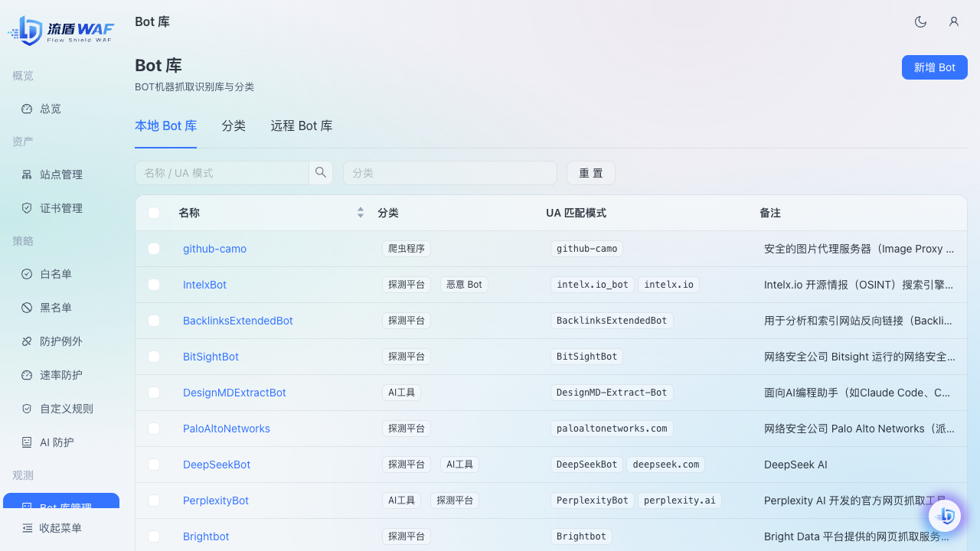
Task: Click the intelx.io_bot UA pattern tag
Action: tap(593, 285)
